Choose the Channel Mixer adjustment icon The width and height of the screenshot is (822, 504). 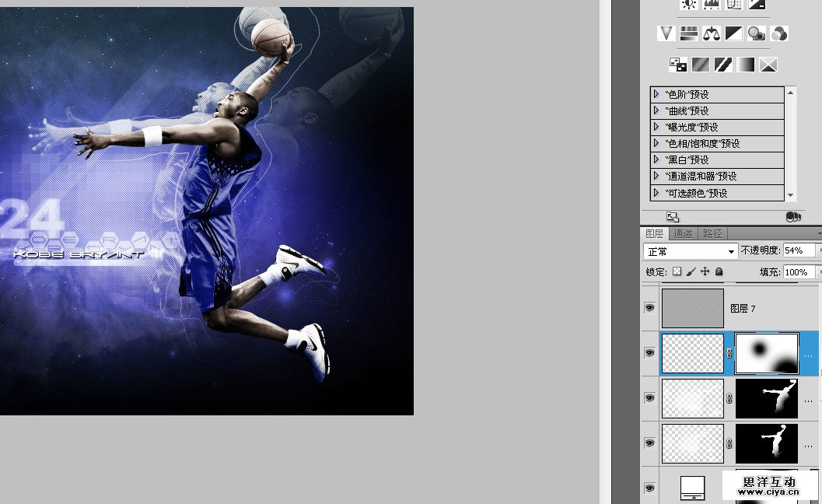pos(778,33)
